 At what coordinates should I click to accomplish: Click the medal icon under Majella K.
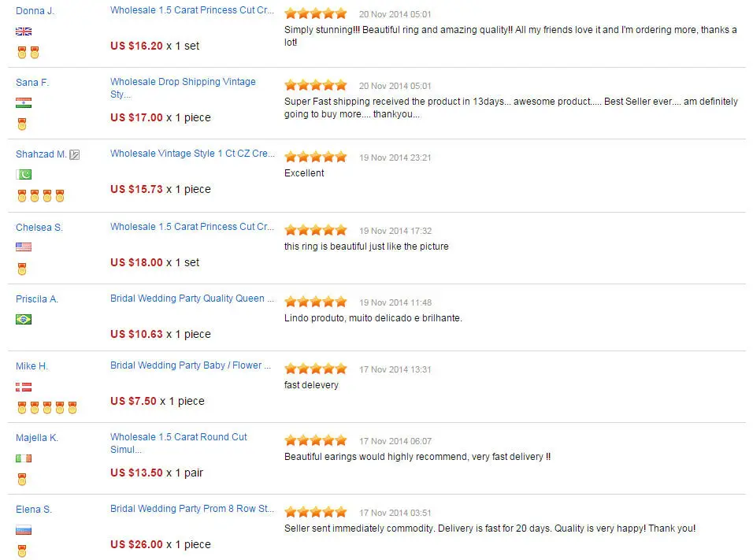pyautogui.click(x=22, y=480)
